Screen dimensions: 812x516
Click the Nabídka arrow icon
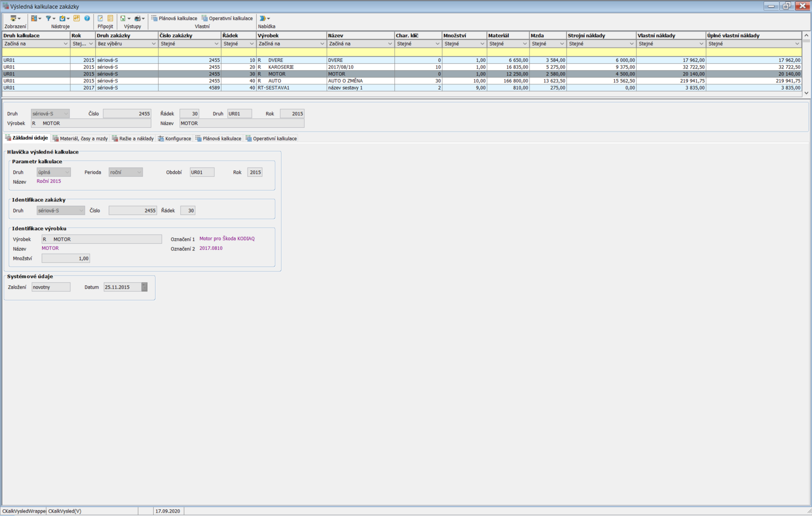[x=263, y=19]
